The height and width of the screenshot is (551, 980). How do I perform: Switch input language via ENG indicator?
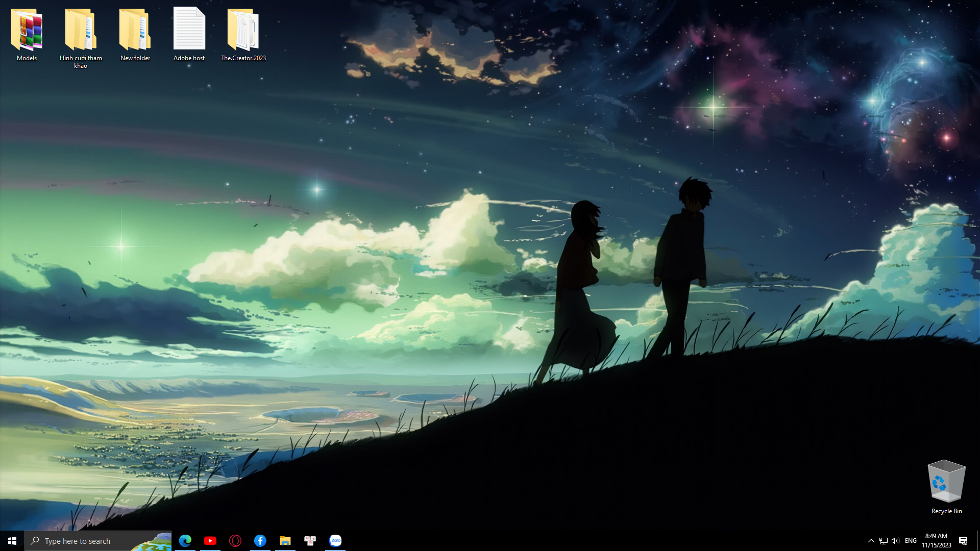(911, 541)
